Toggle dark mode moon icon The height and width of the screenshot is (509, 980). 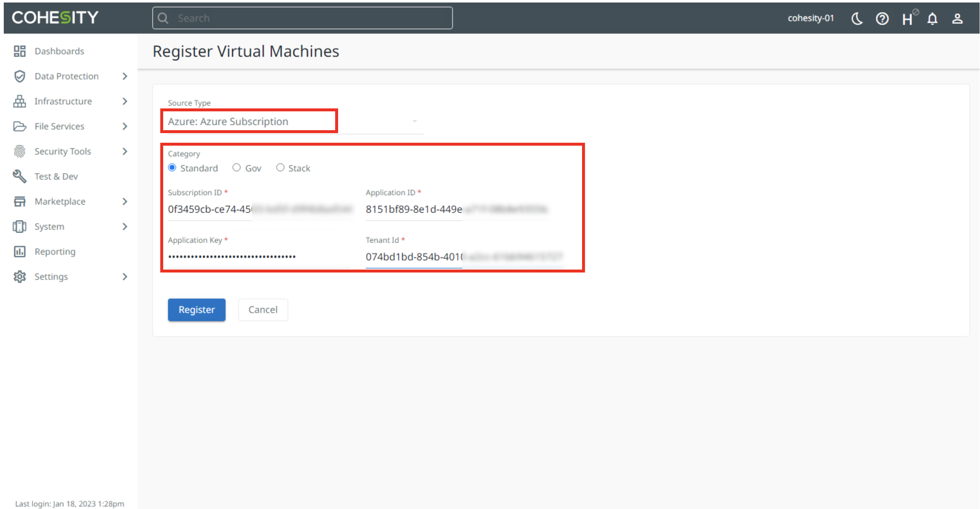pos(857,18)
